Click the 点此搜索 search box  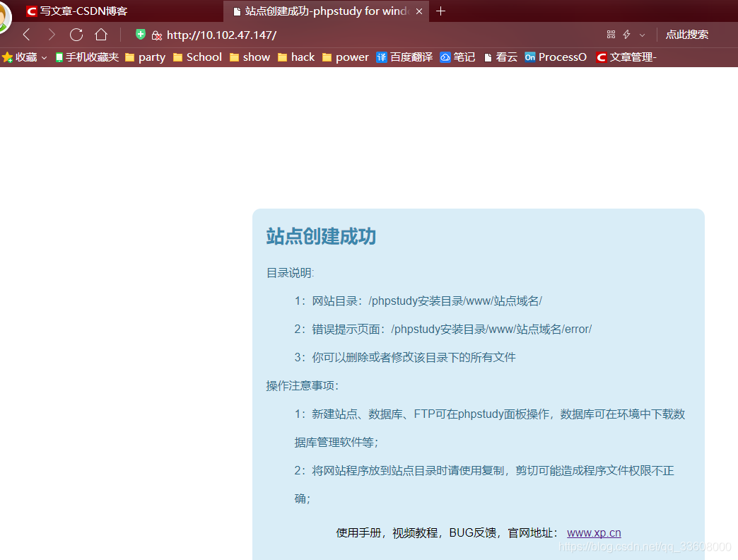pyautogui.click(x=686, y=35)
